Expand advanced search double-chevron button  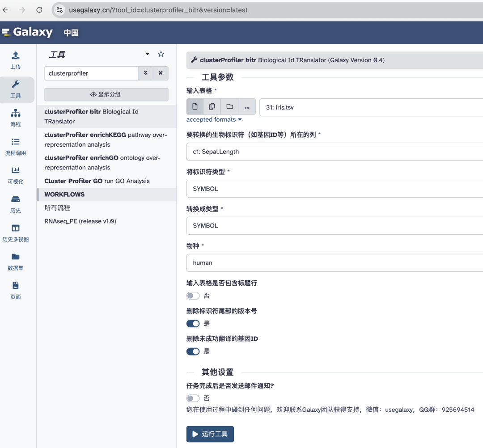pos(145,73)
